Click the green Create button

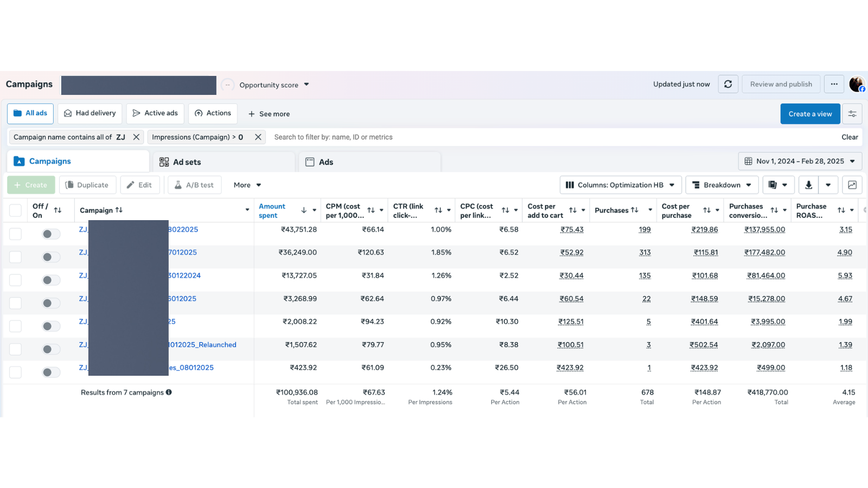[x=31, y=185]
